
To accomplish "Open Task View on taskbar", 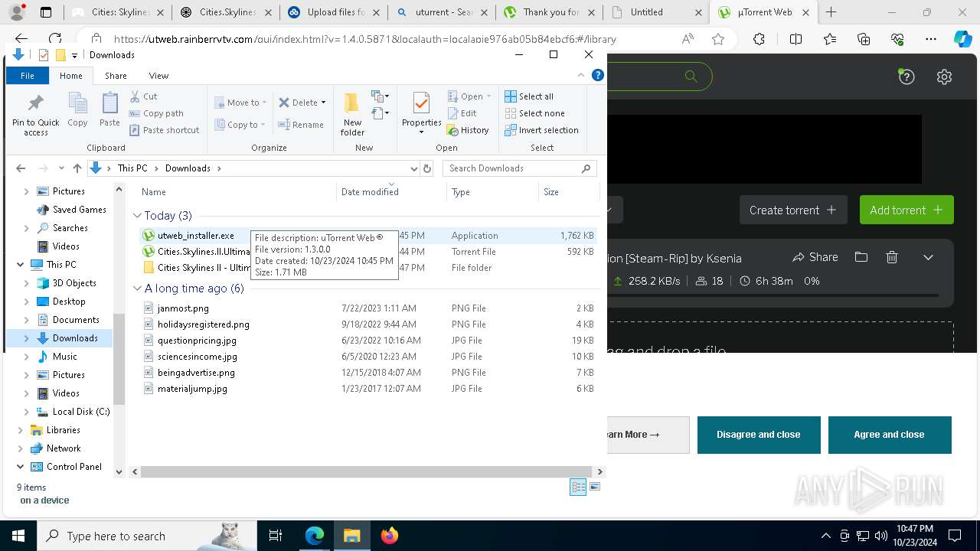I will point(276,536).
